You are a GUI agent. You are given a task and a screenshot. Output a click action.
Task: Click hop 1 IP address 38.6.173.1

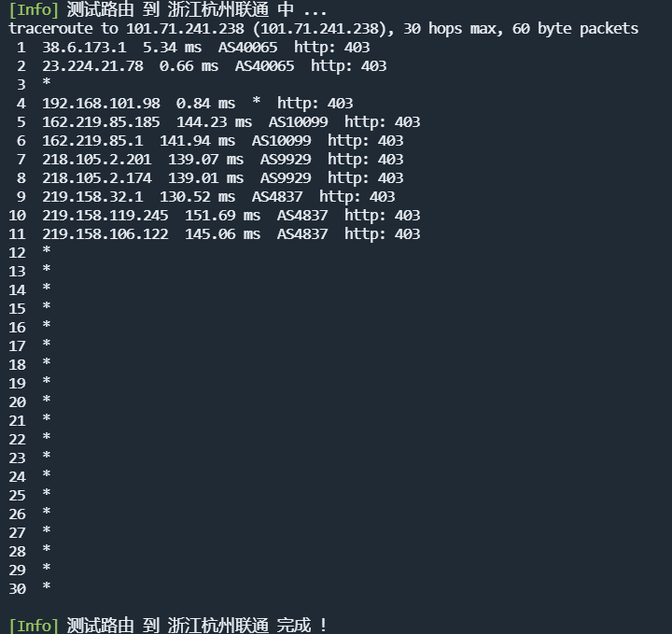click(x=84, y=48)
